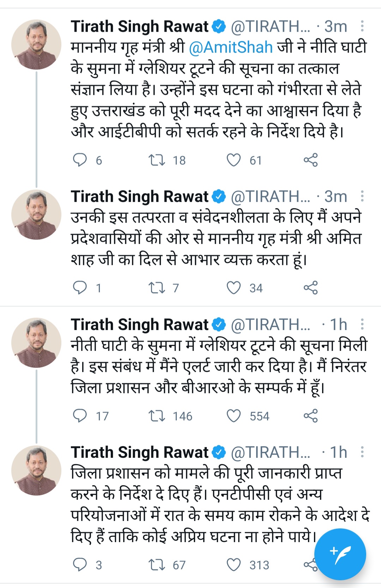Like the tweet with 313 likes
This screenshot has height=588, width=381.
click(x=234, y=565)
